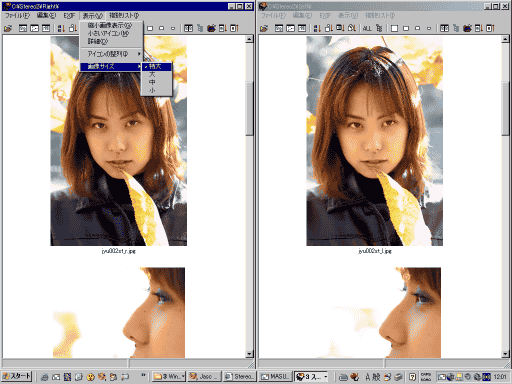Open dropdown arrow on '3 ス...' taskbar group
The height and width of the screenshot is (384, 512).
click(326, 377)
